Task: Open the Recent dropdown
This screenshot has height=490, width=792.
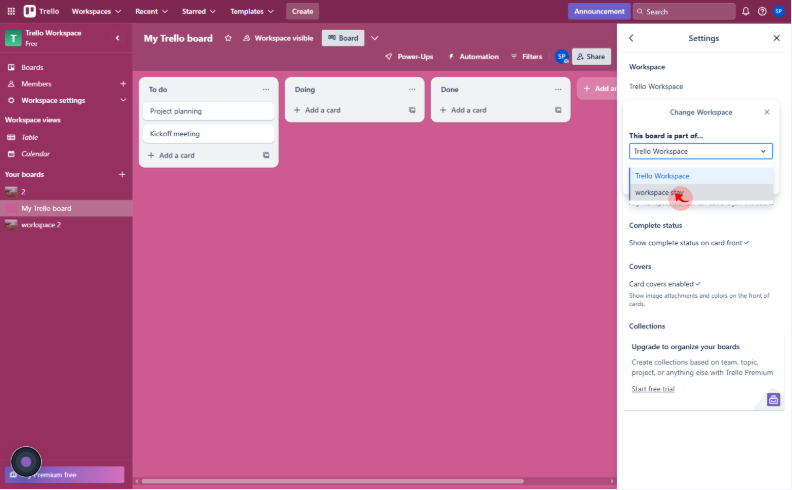Action: [151, 11]
